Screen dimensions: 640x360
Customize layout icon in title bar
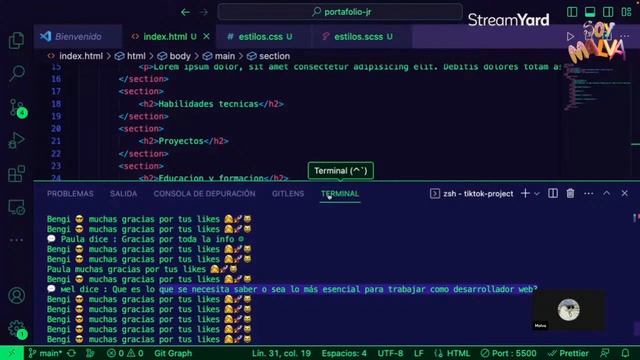click(626, 12)
